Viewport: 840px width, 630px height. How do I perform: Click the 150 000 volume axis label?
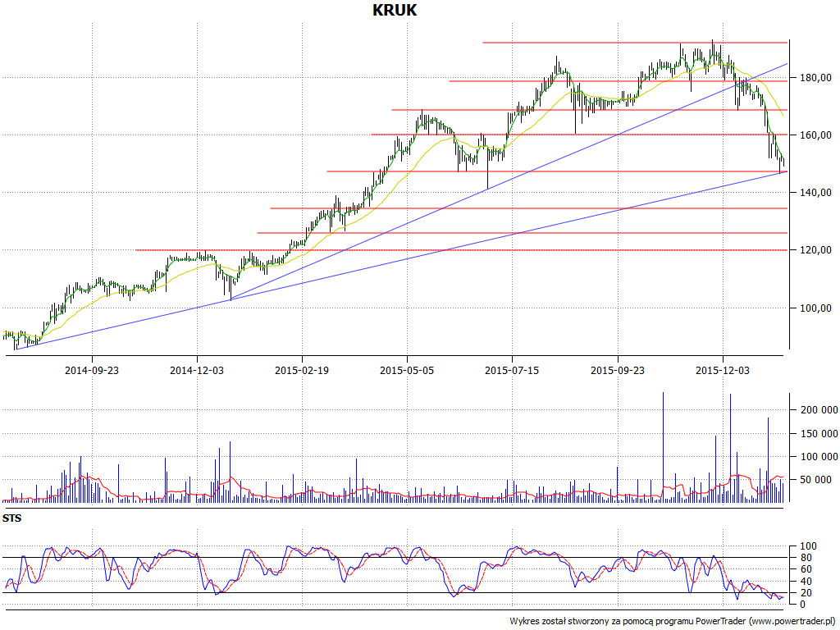click(x=819, y=433)
